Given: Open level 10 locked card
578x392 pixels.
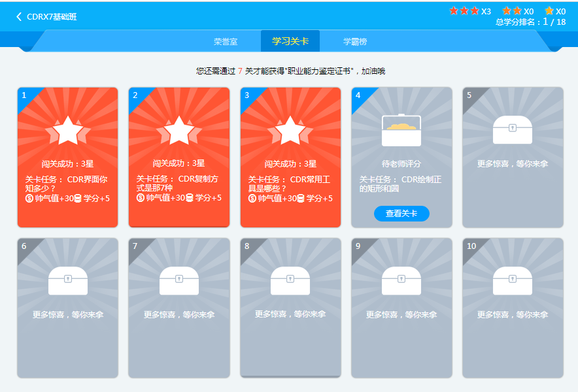Looking at the screenshot, I should 513,307.
